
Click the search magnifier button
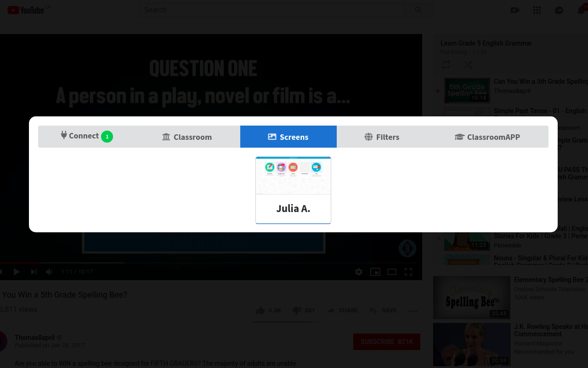click(418, 10)
